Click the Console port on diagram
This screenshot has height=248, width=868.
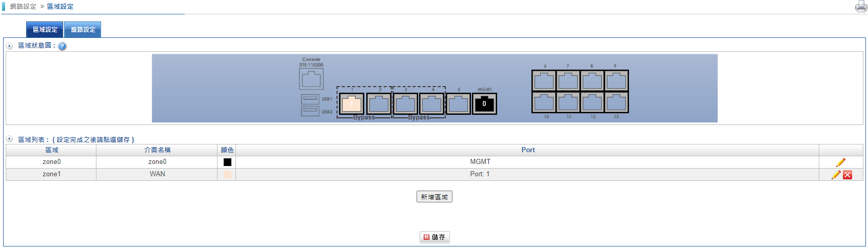(311, 79)
